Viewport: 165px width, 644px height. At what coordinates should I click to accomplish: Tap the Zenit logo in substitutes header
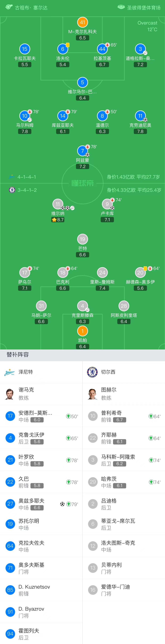[x=10, y=372]
